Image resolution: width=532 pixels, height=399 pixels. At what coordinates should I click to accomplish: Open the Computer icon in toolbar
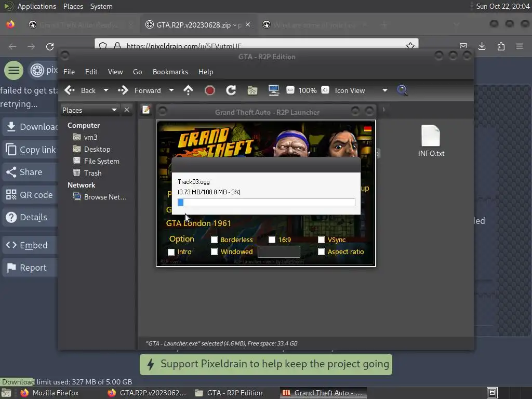[273, 90]
